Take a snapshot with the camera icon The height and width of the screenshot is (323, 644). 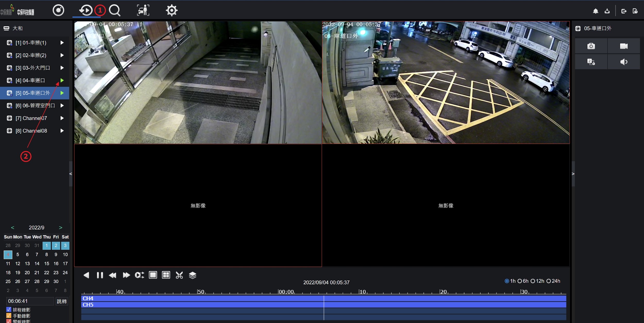coord(591,46)
